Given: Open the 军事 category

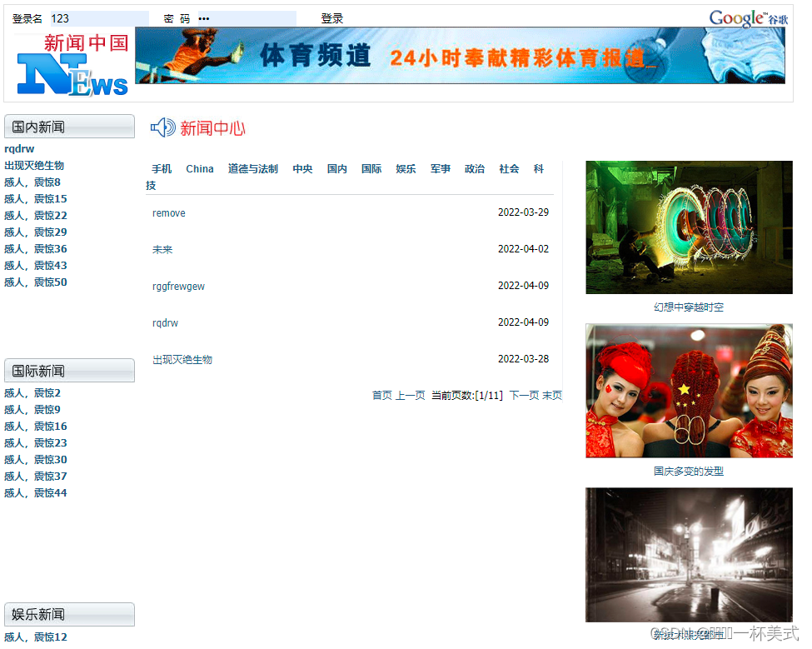Looking at the screenshot, I should point(441,169).
